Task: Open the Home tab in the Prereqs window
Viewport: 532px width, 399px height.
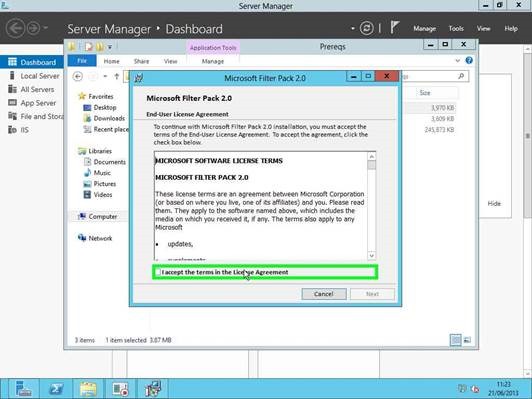Action: [111, 61]
